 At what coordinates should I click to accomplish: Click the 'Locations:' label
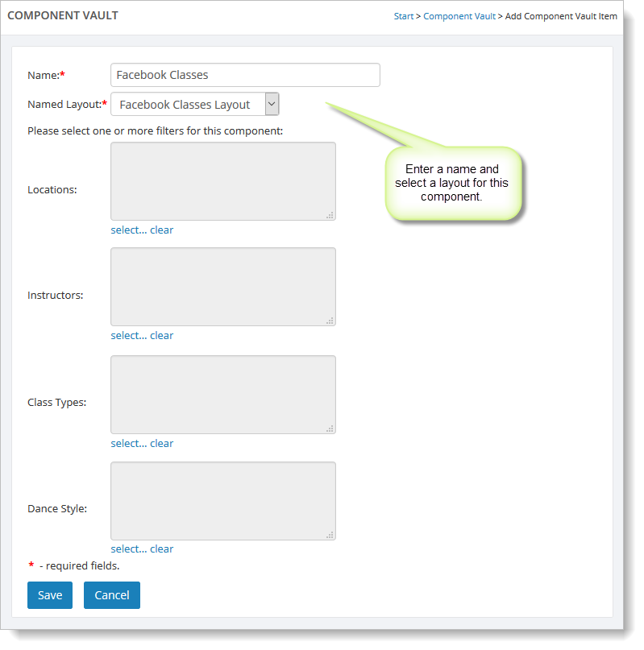point(52,190)
